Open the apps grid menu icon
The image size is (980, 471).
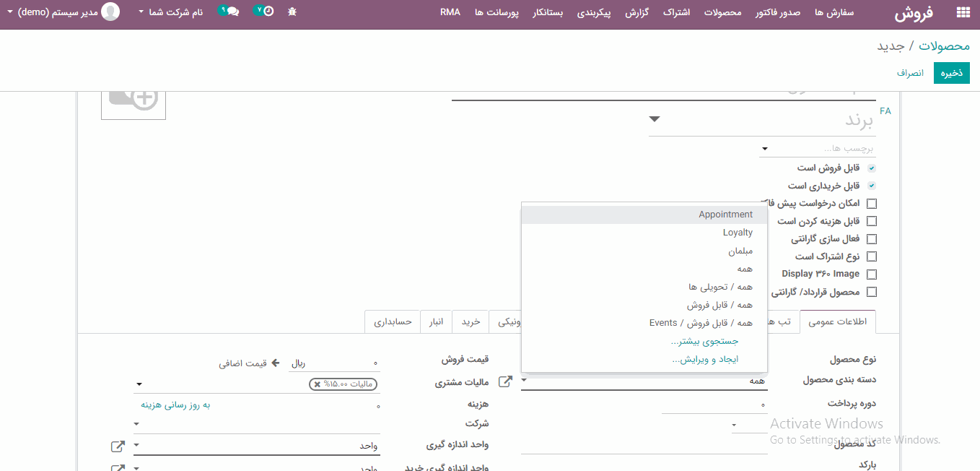963,12
